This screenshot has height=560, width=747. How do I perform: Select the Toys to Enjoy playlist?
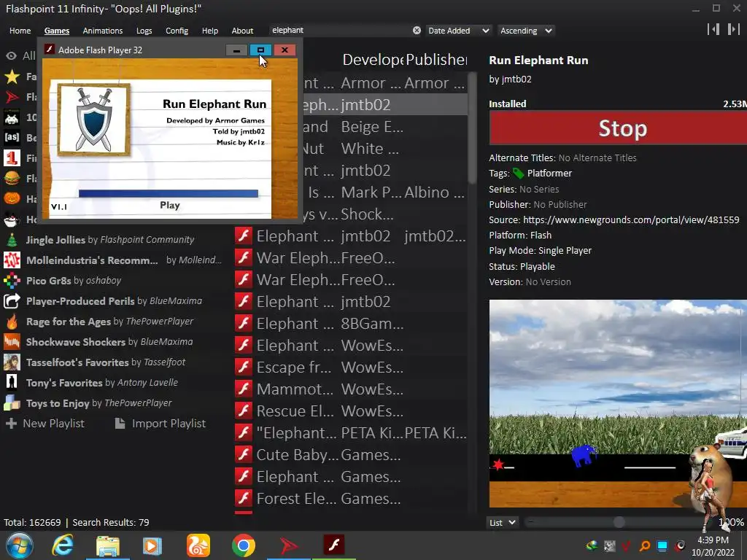(112, 403)
